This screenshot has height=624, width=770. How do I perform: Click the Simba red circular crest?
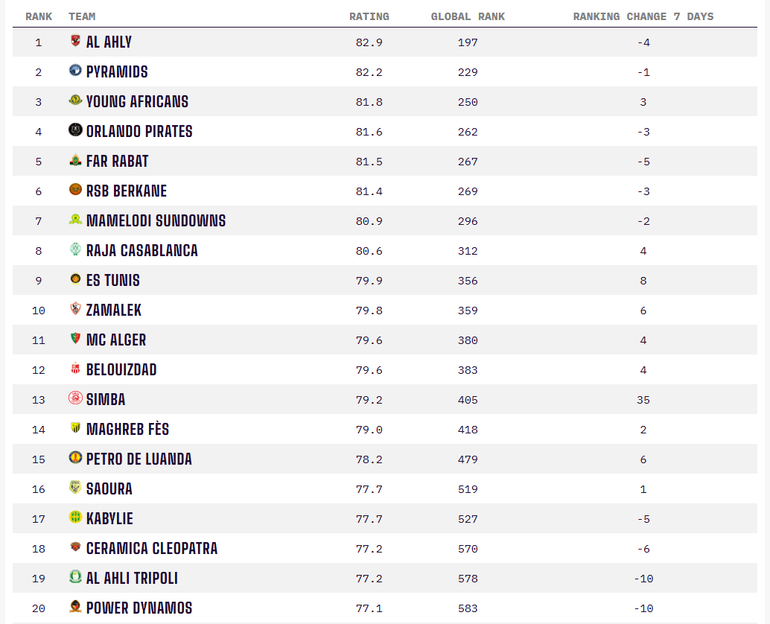click(75, 398)
